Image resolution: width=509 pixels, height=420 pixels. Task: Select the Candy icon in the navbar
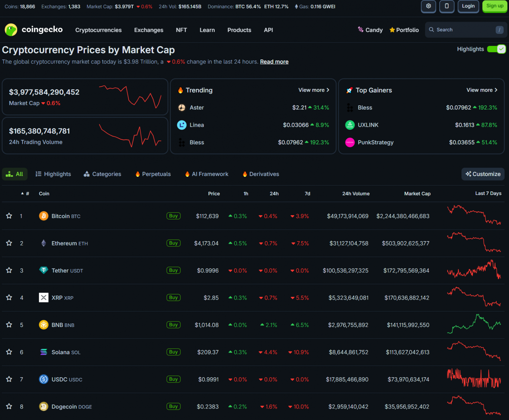tap(361, 30)
